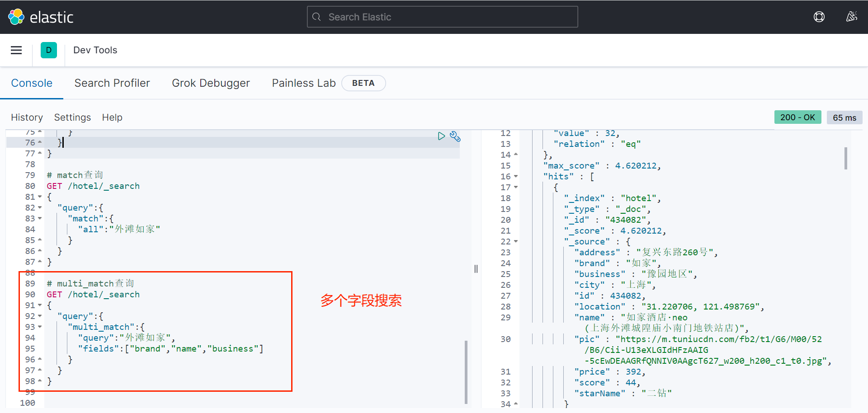Open Dev Tools breadcrumb
The image size is (868, 413).
tap(95, 50)
